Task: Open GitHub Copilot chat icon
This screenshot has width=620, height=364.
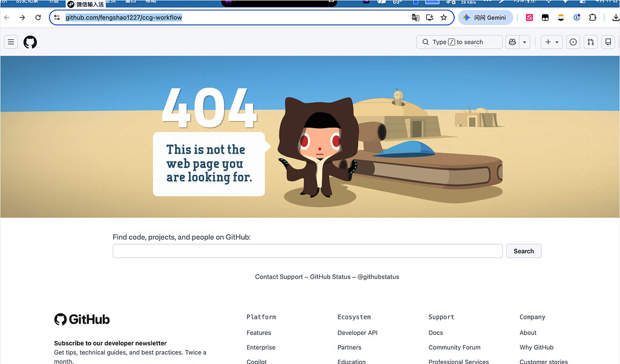Action: (512, 42)
